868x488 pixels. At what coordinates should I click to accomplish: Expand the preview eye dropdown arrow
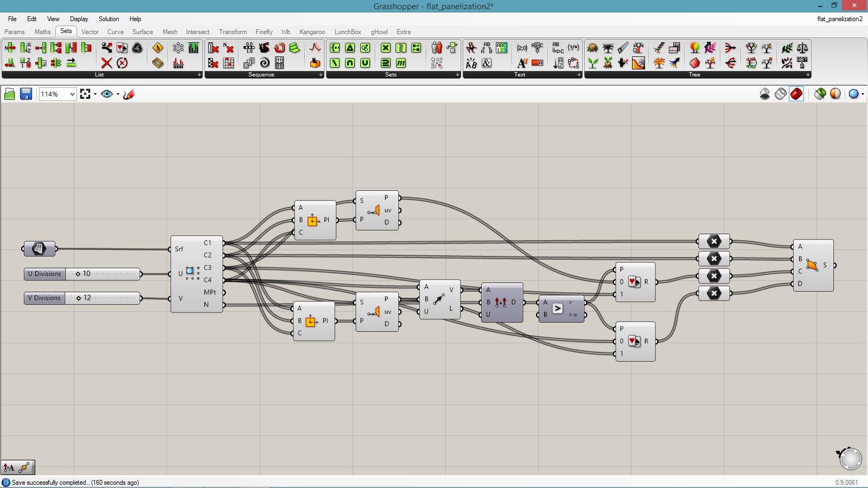coord(118,94)
